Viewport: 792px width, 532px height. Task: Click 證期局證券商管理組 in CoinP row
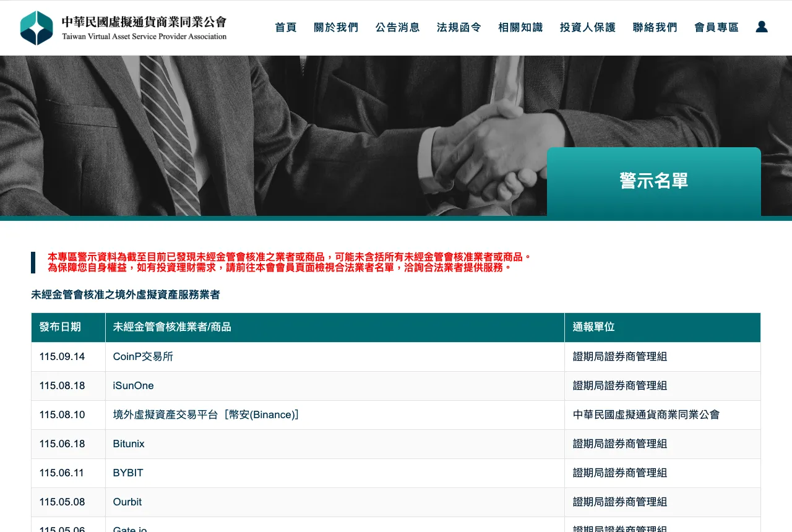point(620,356)
